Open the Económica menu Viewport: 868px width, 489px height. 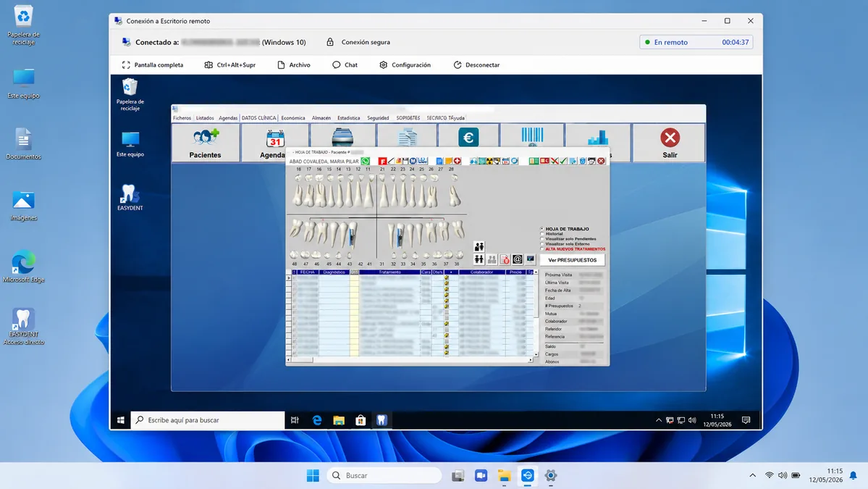coord(293,118)
